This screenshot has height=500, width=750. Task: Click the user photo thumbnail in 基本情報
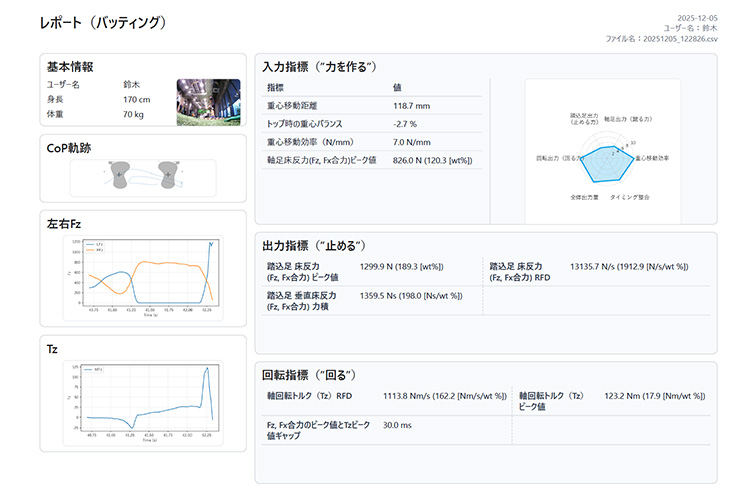pos(207,101)
